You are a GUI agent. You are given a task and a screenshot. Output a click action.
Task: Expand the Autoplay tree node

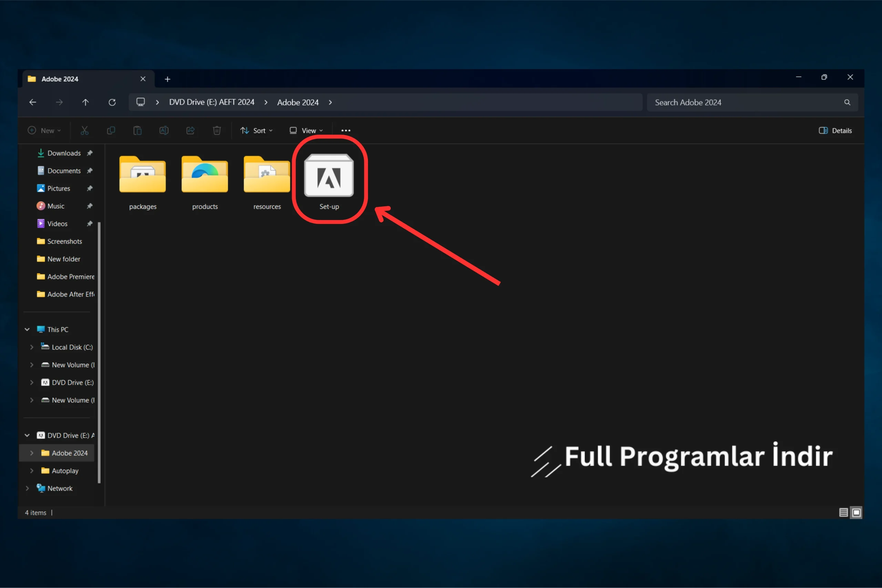click(32, 470)
